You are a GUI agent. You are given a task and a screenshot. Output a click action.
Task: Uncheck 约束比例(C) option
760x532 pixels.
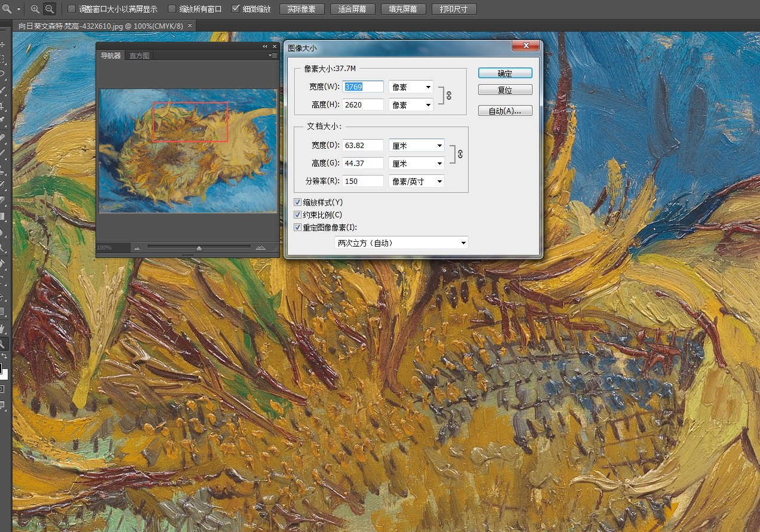[298, 215]
